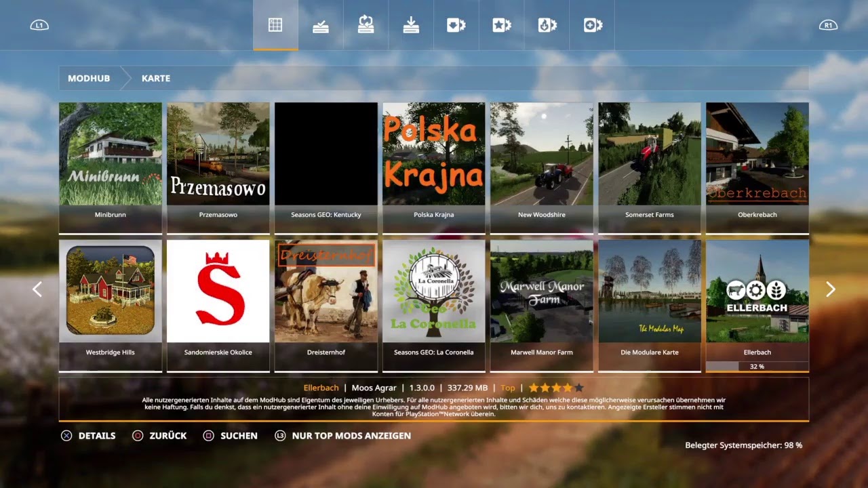This screenshot has width=868, height=488.
Task: Click the four-star rating in the info bar
Action: [x=556, y=388]
